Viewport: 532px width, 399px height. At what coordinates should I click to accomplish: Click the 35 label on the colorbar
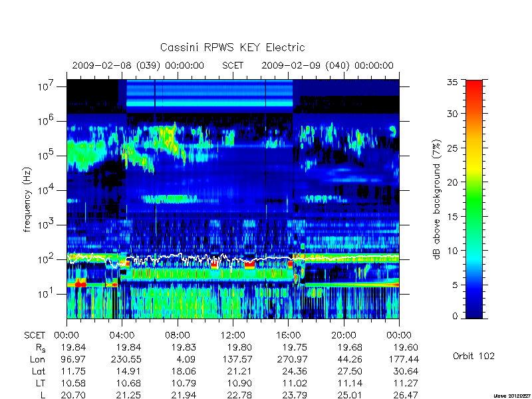[x=452, y=82]
